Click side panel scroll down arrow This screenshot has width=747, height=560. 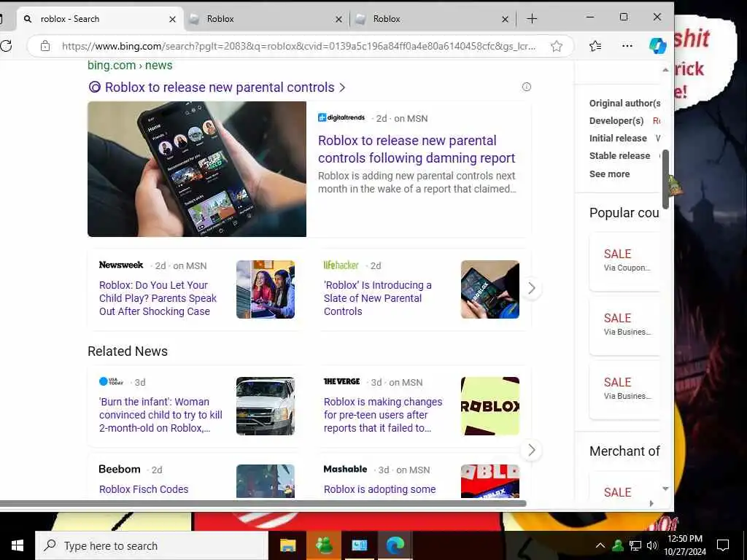coord(665,489)
